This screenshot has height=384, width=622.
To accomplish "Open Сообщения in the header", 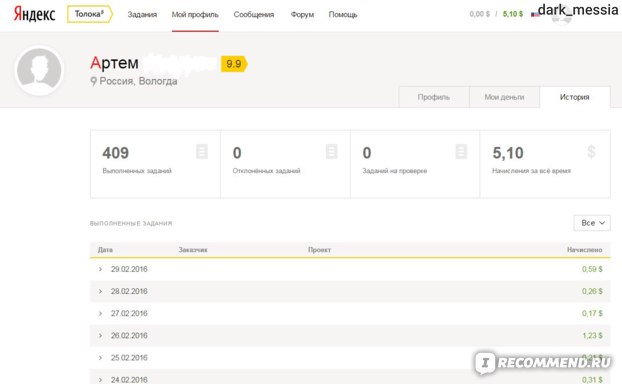I will 253,15.
